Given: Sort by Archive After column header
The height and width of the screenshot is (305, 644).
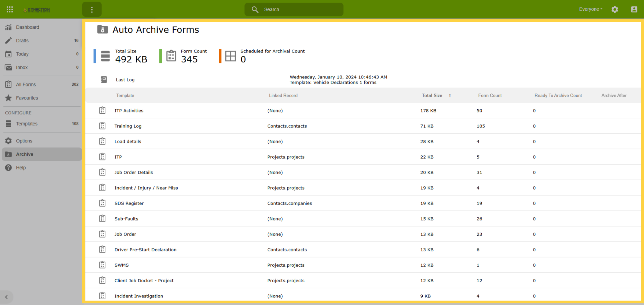Looking at the screenshot, I should 614,95.
